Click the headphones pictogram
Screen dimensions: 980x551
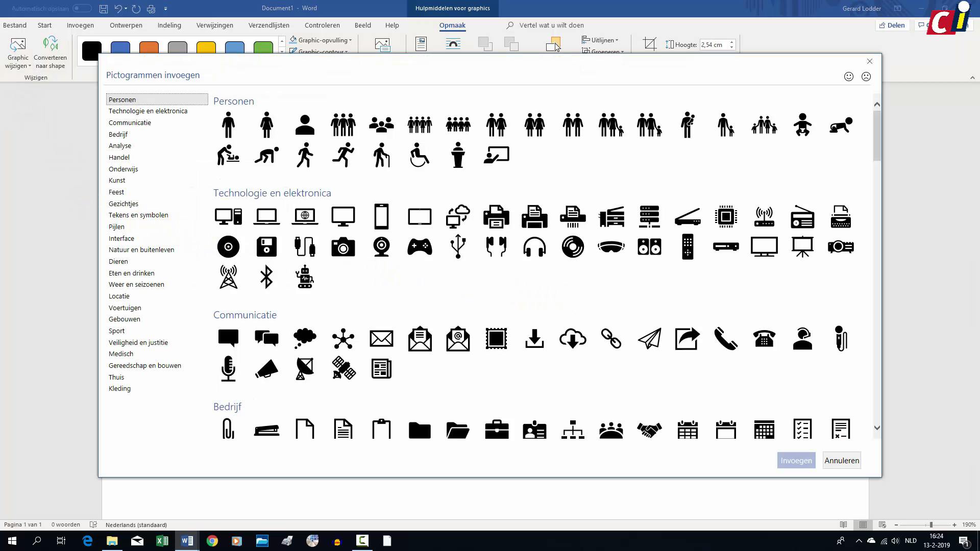point(534,247)
